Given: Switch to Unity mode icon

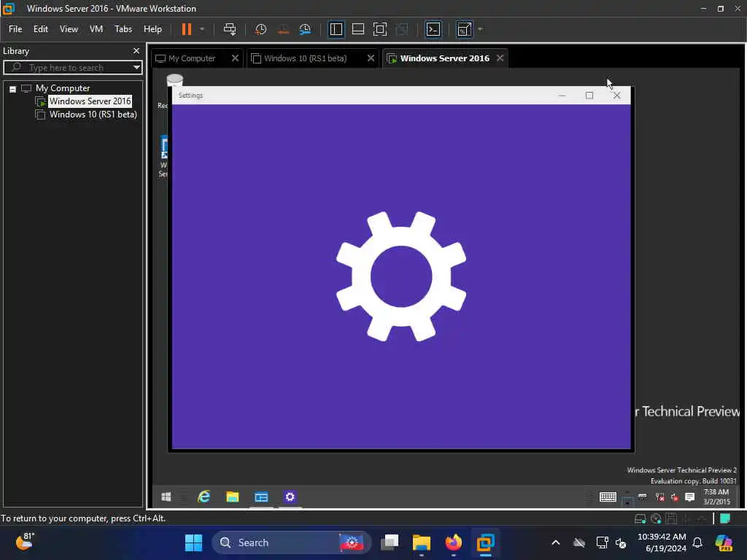Looking at the screenshot, I should 402,29.
